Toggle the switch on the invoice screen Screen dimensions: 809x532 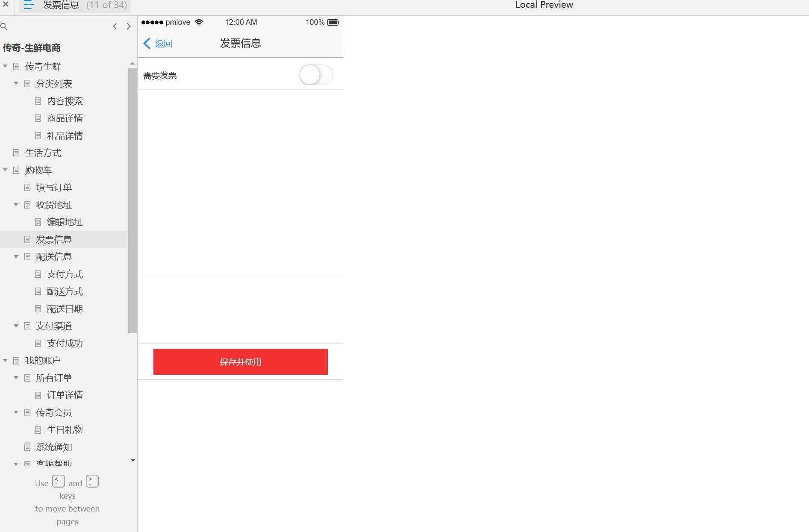(316, 74)
